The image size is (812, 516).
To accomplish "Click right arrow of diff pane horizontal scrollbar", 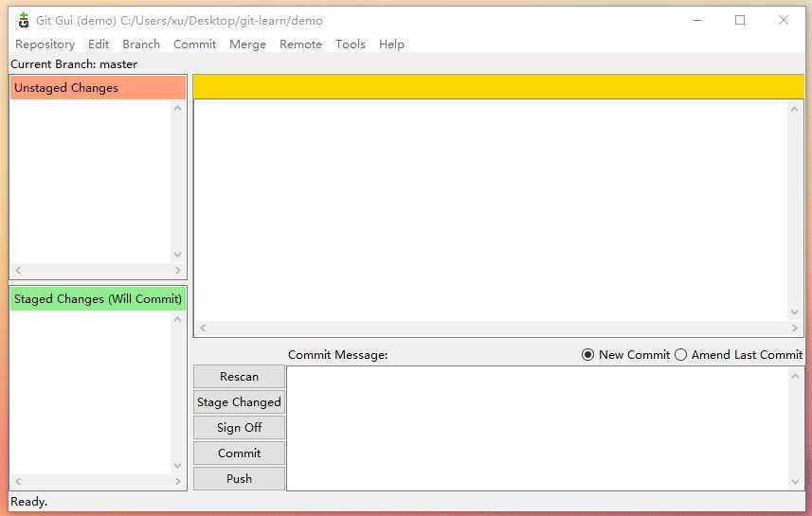I will pyautogui.click(x=795, y=328).
